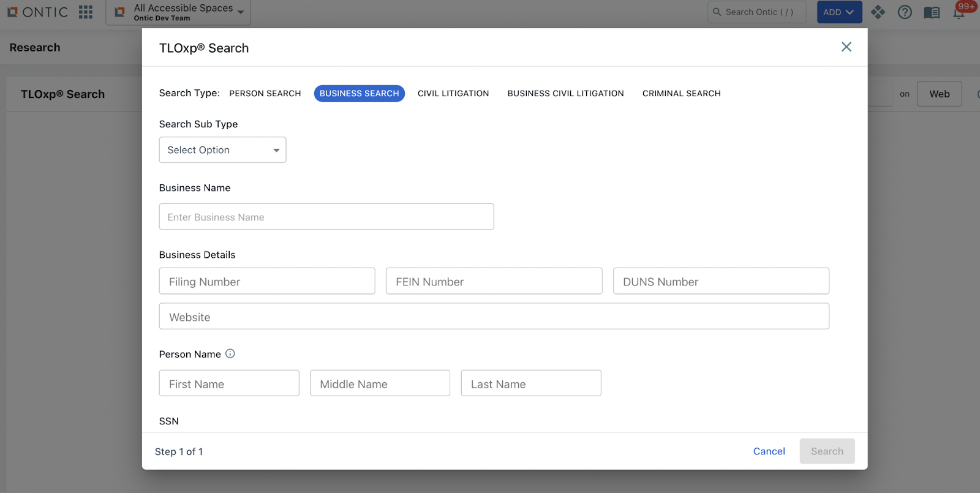980x493 pixels.
Task: Click the Web button behind the dialog
Action: (x=940, y=94)
